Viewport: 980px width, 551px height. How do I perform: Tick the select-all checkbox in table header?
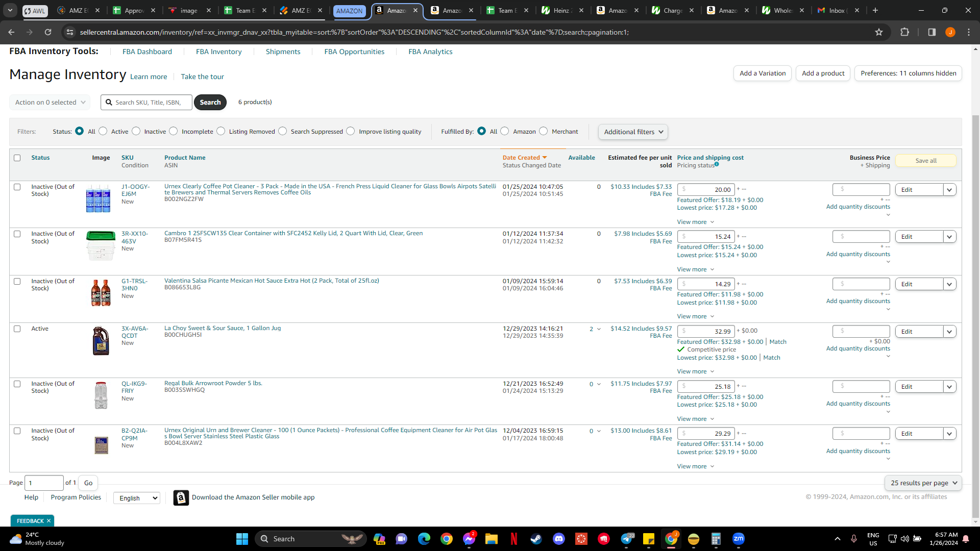tap(17, 158)
